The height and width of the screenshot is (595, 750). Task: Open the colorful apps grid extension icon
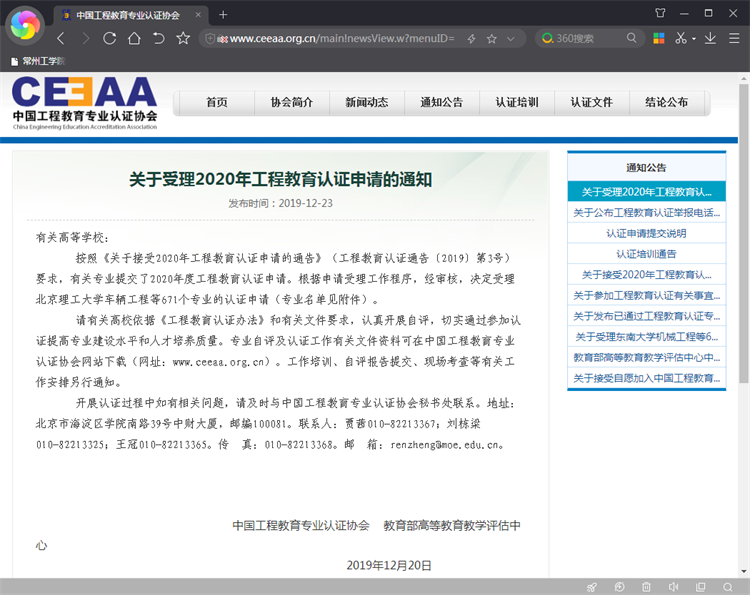[x=659, y=38]
